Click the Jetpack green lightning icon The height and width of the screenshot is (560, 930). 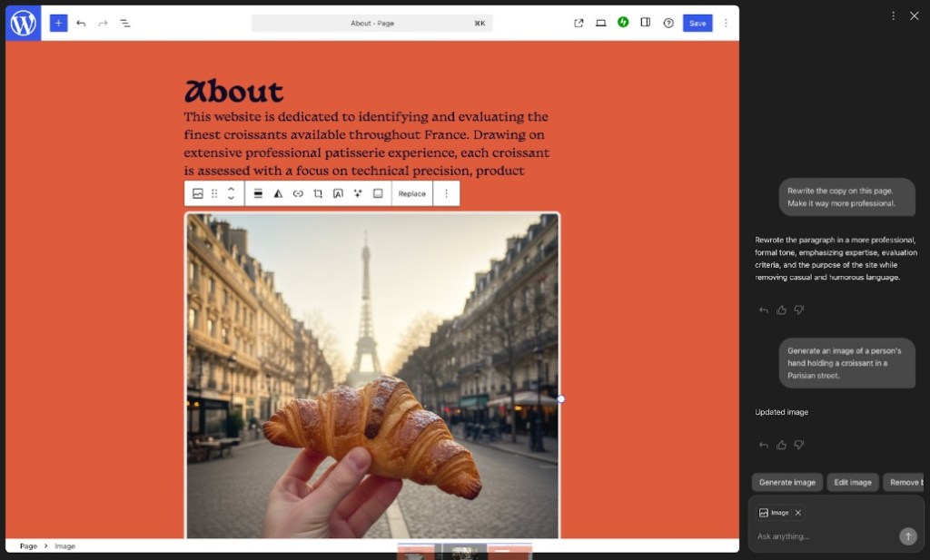[623, 23]
